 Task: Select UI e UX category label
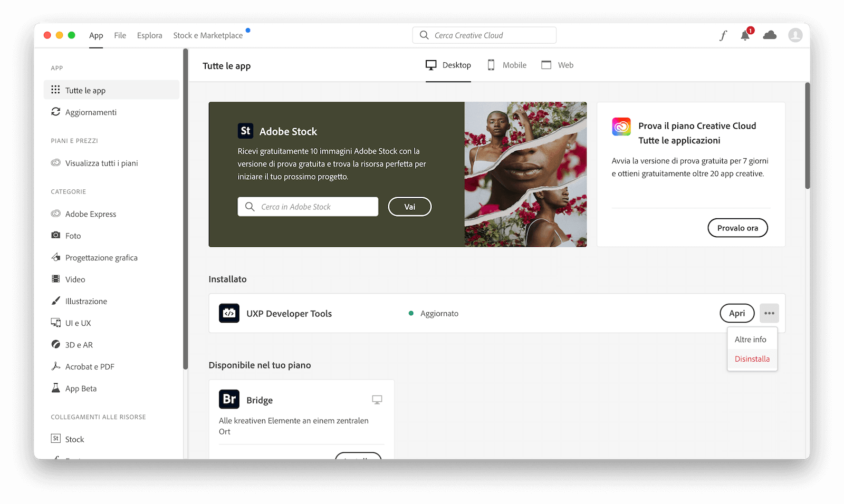click(78, 323)
